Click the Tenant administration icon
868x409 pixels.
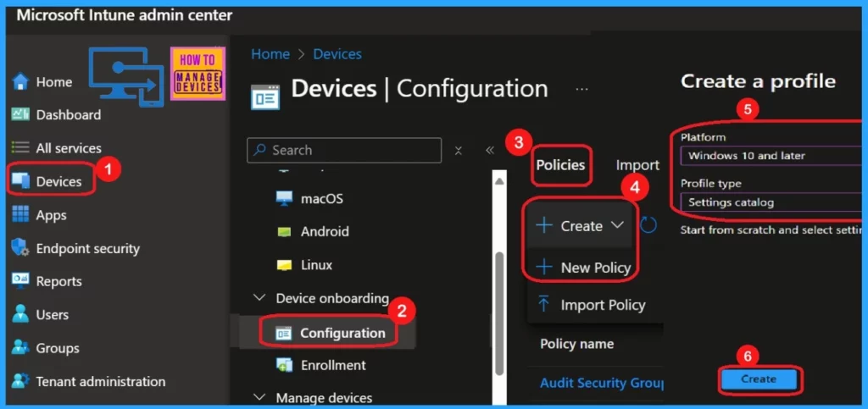20,381
